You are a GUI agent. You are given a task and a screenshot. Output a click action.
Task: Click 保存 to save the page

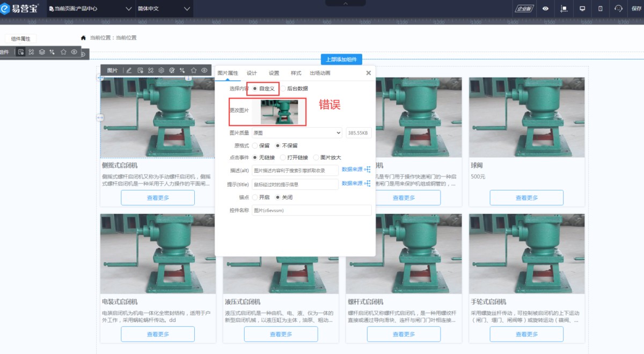coord(636,9)
